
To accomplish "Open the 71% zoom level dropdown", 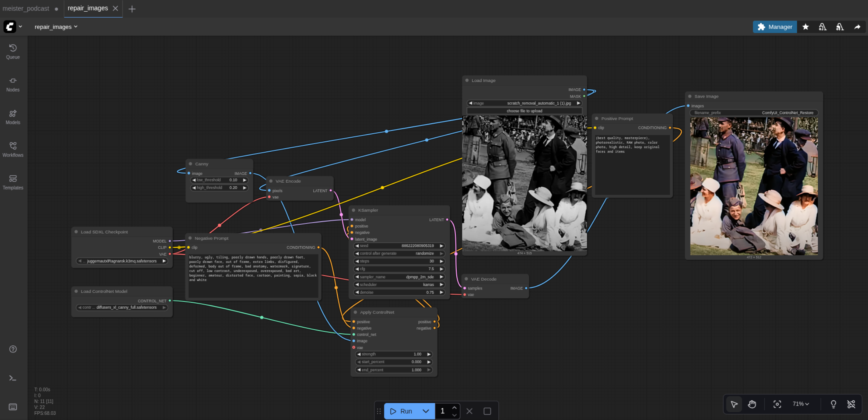I will [x=801, y=404].
